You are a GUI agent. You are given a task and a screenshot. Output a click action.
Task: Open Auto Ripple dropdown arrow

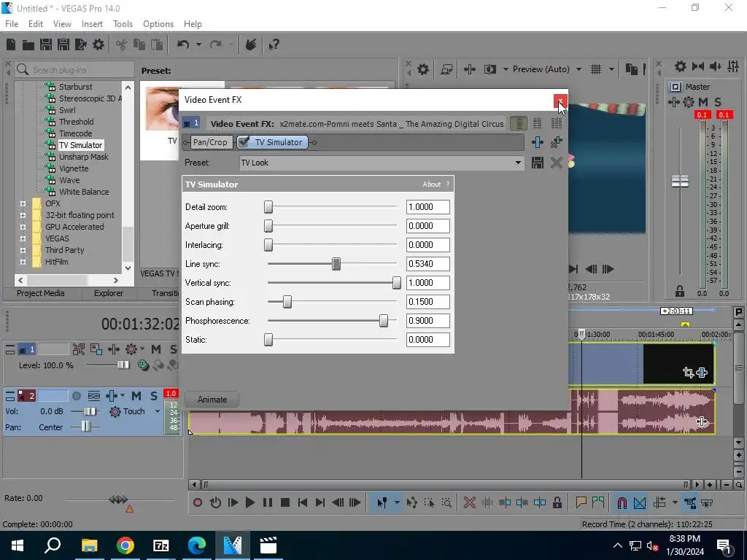pyautogui.click(x=675, y=502)
